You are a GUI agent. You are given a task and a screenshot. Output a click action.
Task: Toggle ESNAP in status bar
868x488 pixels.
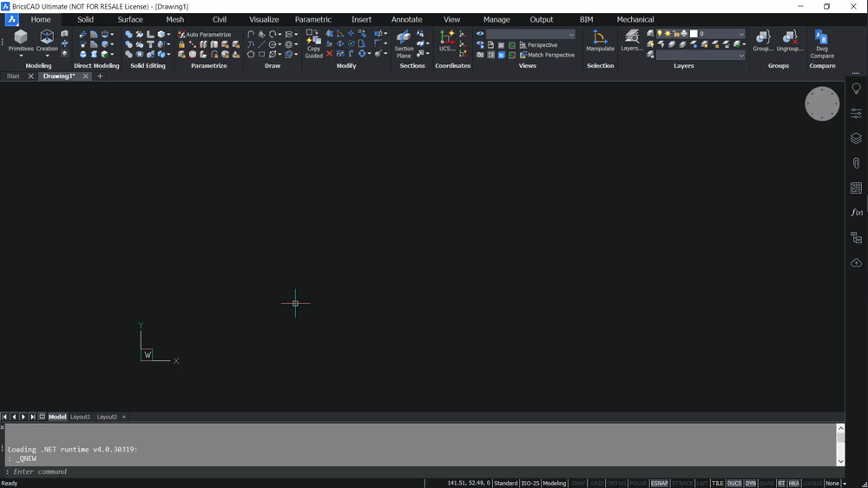click(660, 483)
